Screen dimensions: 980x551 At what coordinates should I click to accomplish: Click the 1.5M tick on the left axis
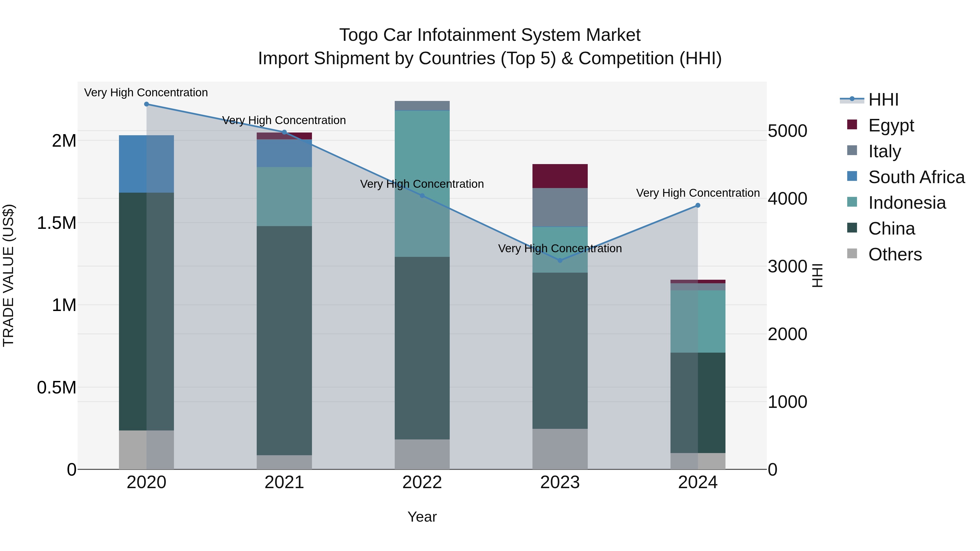pos(57,223)
